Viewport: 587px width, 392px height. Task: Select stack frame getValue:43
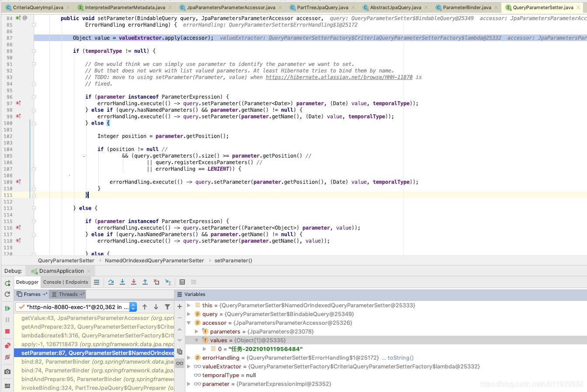coord(94,318)
